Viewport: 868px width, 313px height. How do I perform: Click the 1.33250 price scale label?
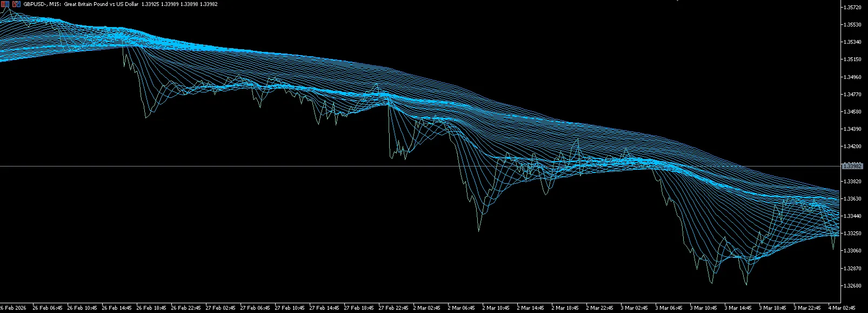tap(852, 233)
